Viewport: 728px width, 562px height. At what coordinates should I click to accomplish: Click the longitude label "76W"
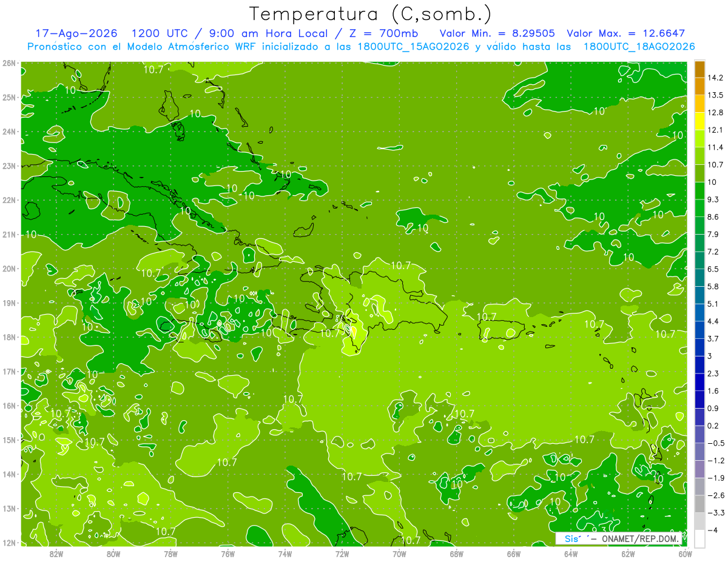tap(227, 554)
